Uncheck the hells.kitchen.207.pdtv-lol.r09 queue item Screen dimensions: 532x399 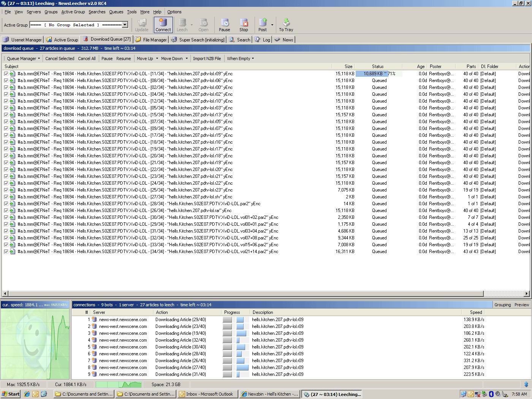[6, 74]
